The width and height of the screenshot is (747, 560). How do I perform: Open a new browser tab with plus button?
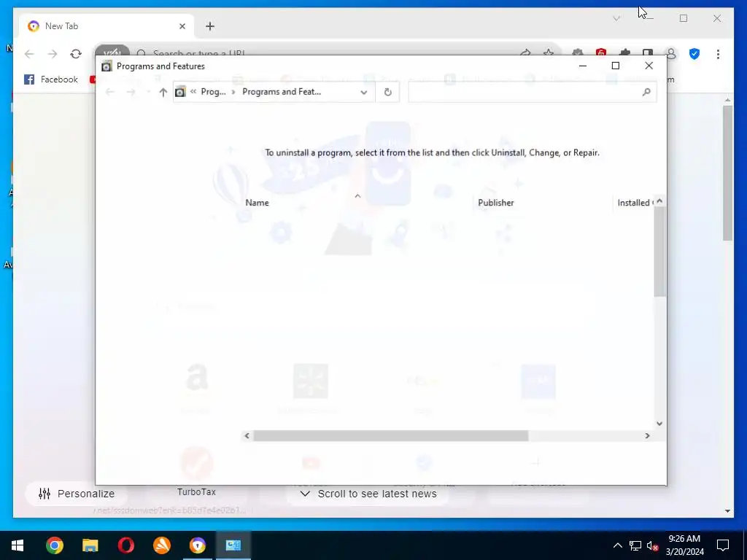[210, 26]
